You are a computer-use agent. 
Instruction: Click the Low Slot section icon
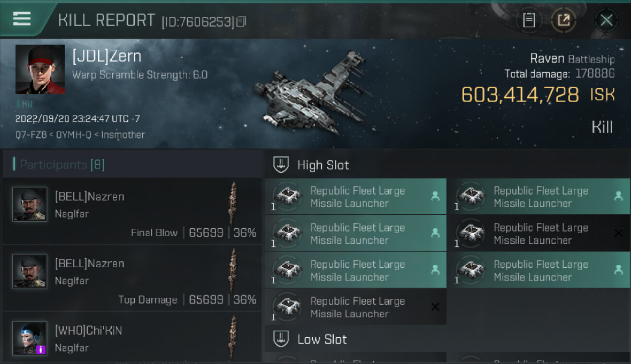point(281,339)
